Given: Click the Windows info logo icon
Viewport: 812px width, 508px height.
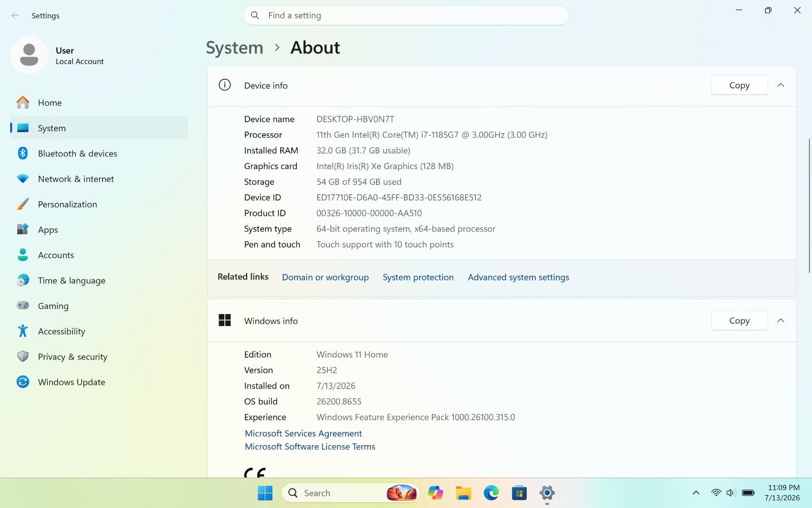Looking at the screenshot, I should [225, 320].
